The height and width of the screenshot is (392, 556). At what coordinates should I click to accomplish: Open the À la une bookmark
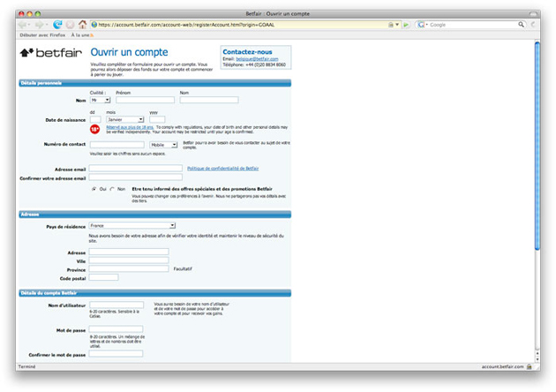pyautogui.click(x=80, y=35)
